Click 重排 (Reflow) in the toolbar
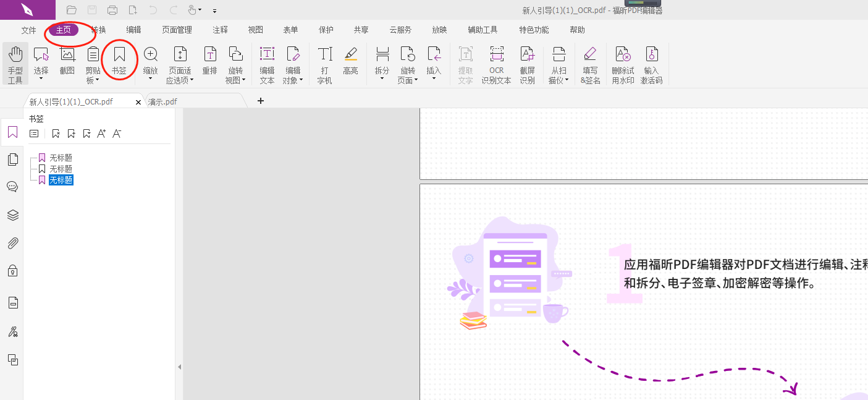 pyautogui.click(x=209, y=62)
